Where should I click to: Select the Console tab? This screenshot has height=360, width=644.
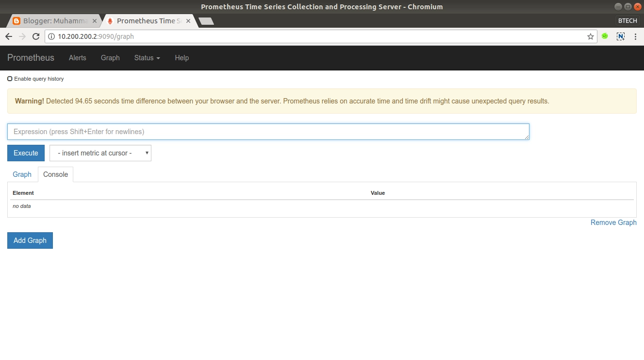click(x=55, y=174)
